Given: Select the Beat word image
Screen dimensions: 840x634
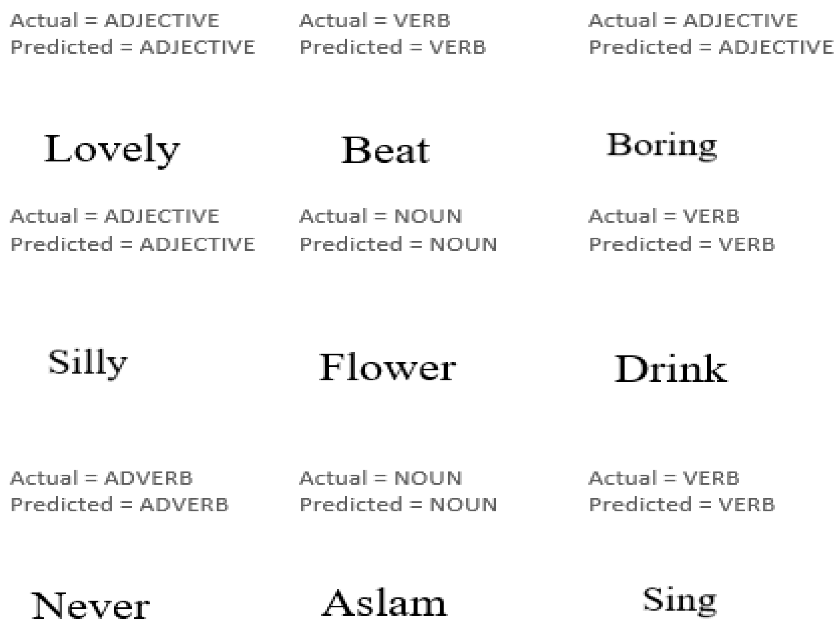Looking at the screenshot, I should pos(386,150).
